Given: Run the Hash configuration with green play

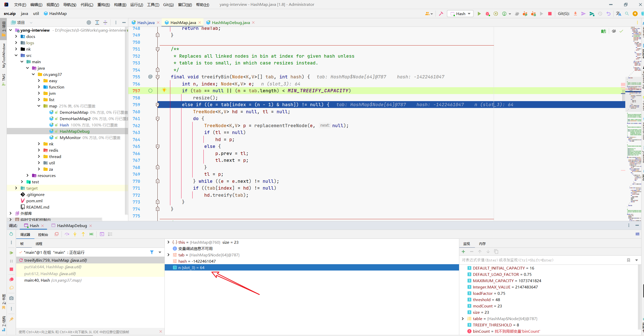Looking at the screenshot, I should pyautogui.click(x=479, y=14).
